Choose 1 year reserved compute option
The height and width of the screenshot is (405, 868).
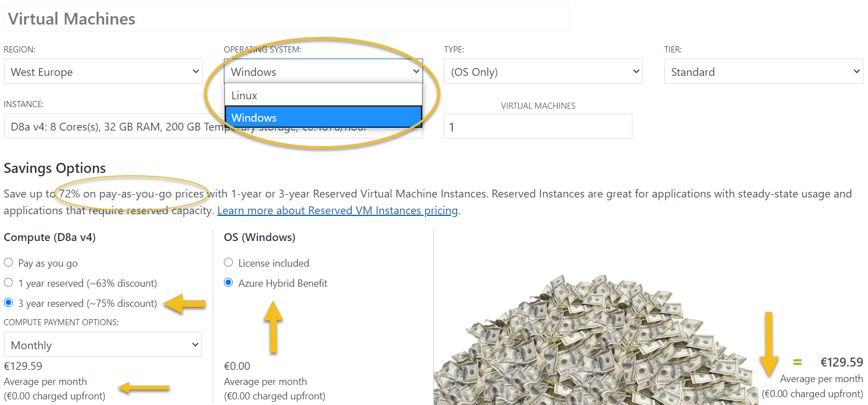[x=8, y=283]
